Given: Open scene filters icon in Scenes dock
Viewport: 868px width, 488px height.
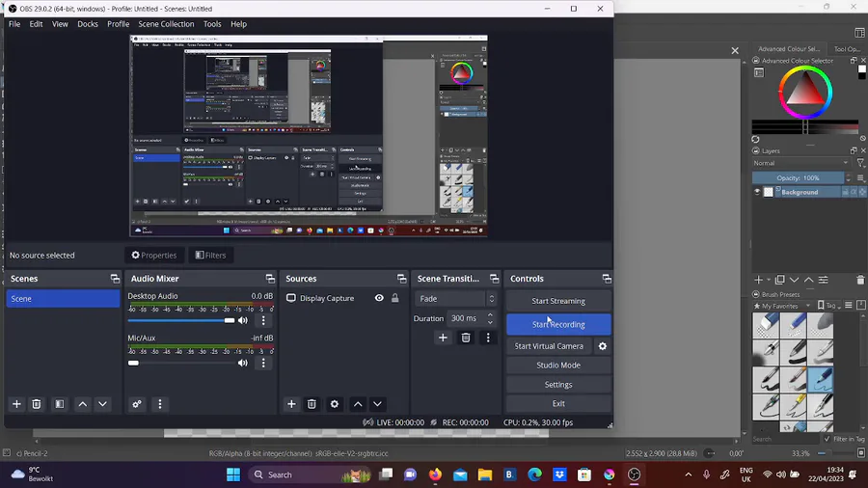Looking at the screenshot, I should click(59, 404).
